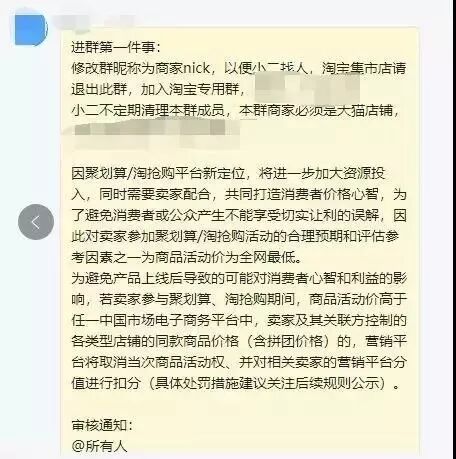Click the line starting 为避免产品上线后
The width and height of the screenshot is (456, 459).
pos(239,278)
